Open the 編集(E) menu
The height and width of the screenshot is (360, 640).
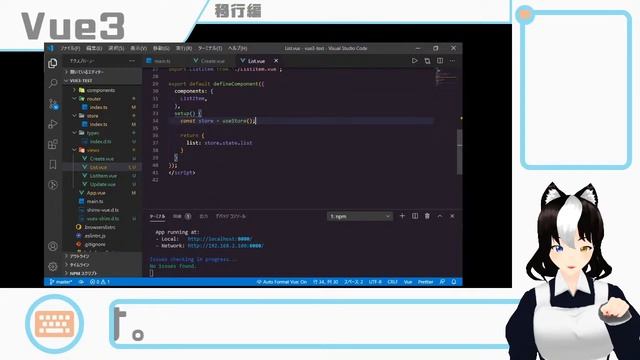click(94, 48)
